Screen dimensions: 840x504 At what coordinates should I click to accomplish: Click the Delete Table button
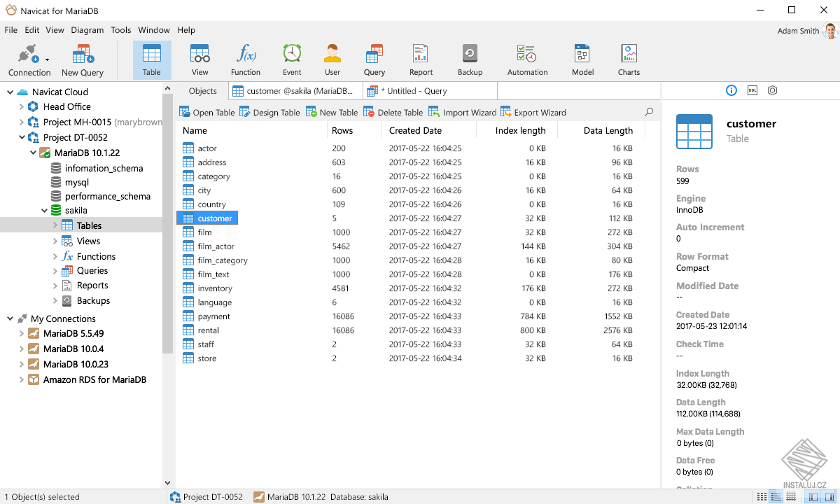point(393,112)
